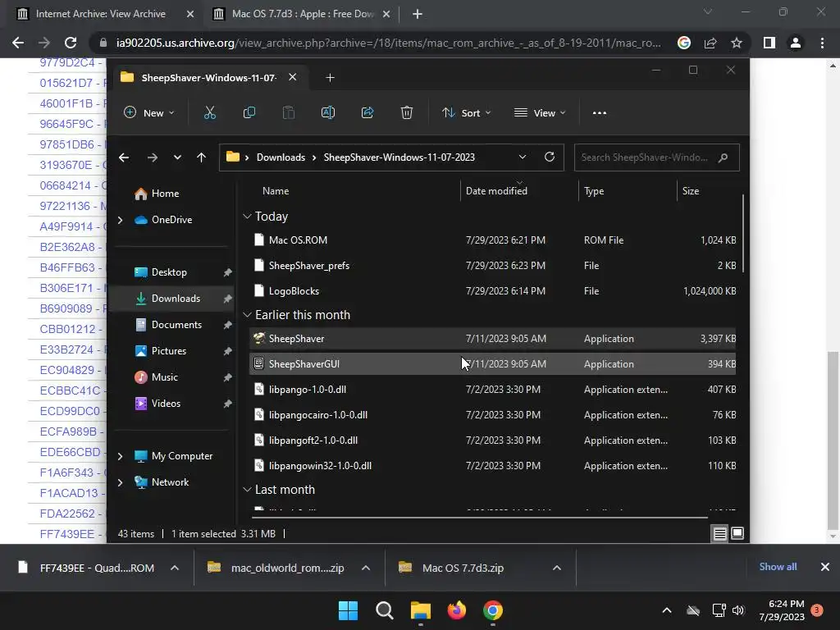Select Documents in navigation pane
840x630 pixels.
[176, 325]
